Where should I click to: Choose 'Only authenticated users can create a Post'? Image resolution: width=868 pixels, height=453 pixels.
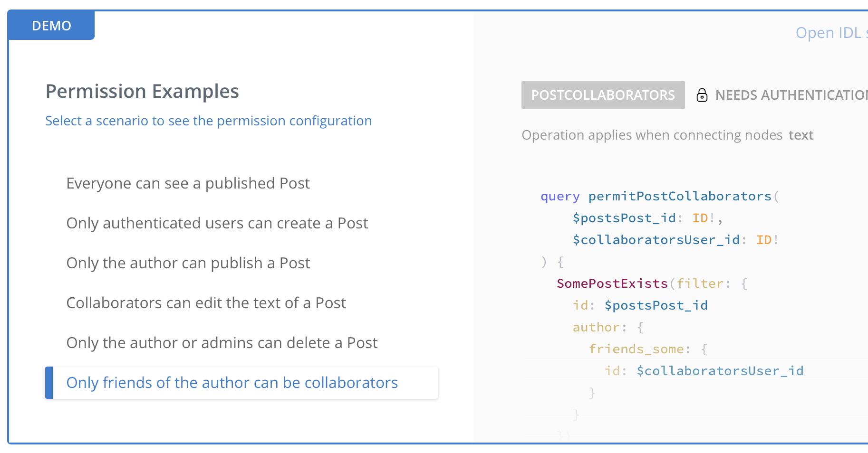point(217,223)
